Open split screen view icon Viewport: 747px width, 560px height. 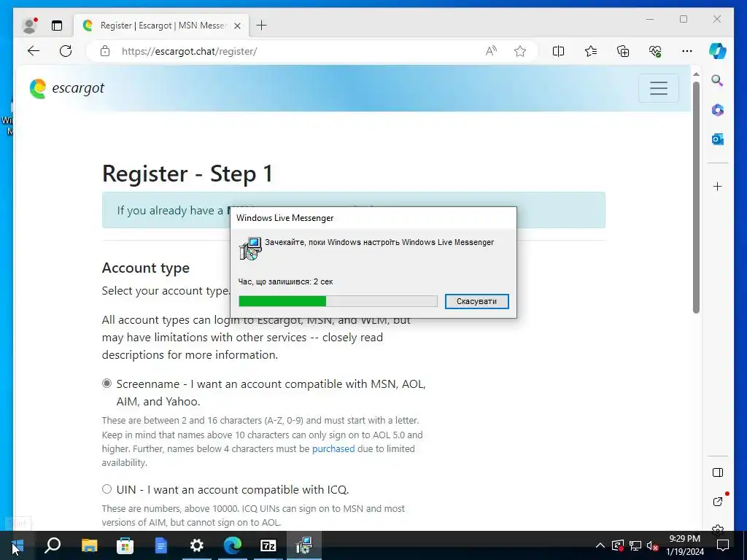pyautogui.click(x=558, y=51)
